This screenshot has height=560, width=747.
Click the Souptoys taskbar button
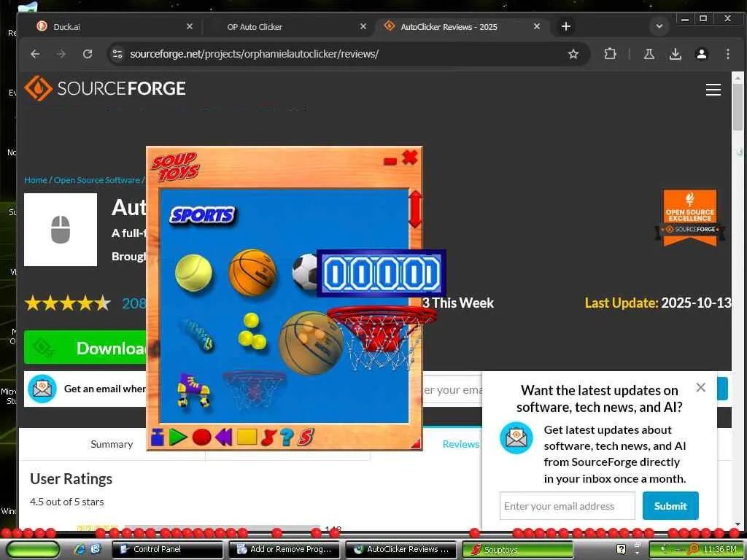(517, 549)
